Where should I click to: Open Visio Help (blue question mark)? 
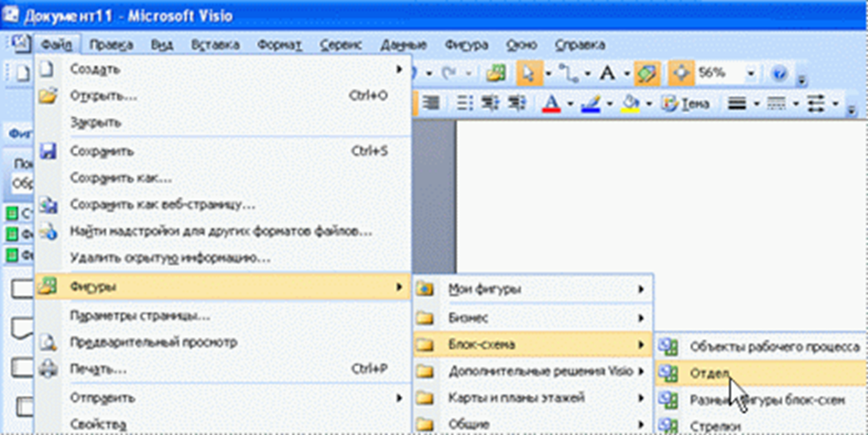tap(779, 73)
